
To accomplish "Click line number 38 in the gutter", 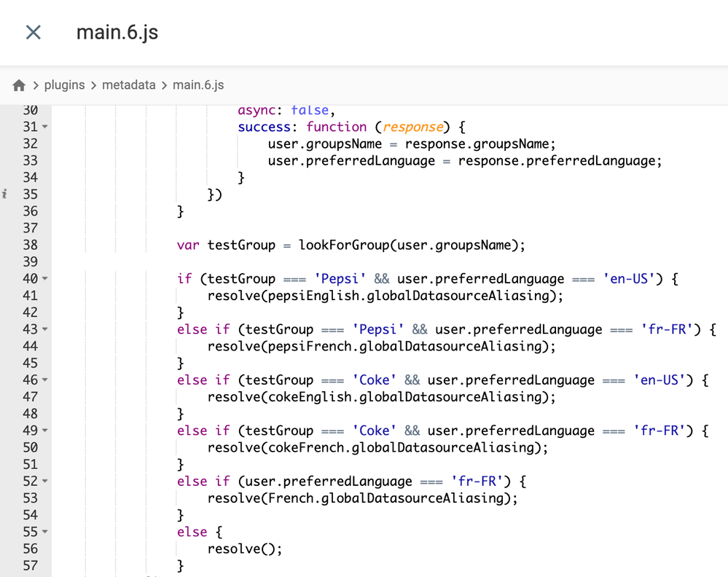I will click(30, 245).
